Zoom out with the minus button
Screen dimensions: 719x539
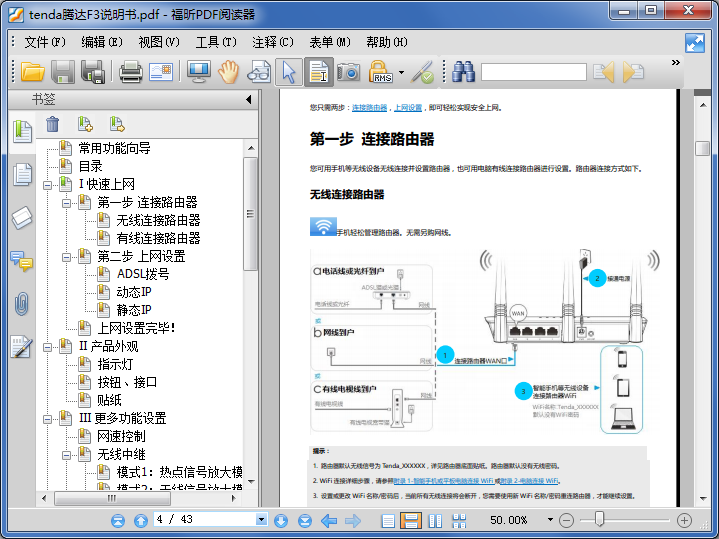(567, 520)
